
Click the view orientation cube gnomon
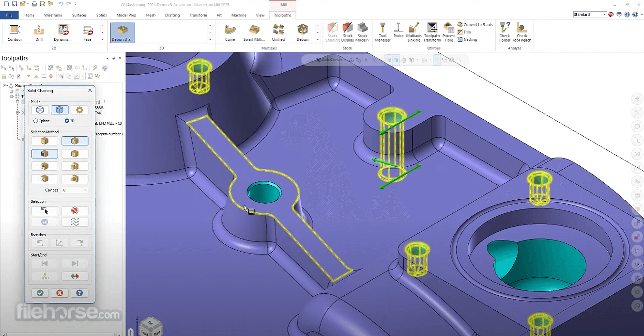150,327
